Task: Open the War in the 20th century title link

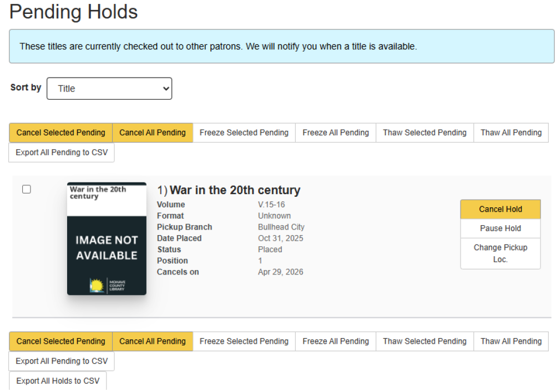Action: (x=235, y=190)
